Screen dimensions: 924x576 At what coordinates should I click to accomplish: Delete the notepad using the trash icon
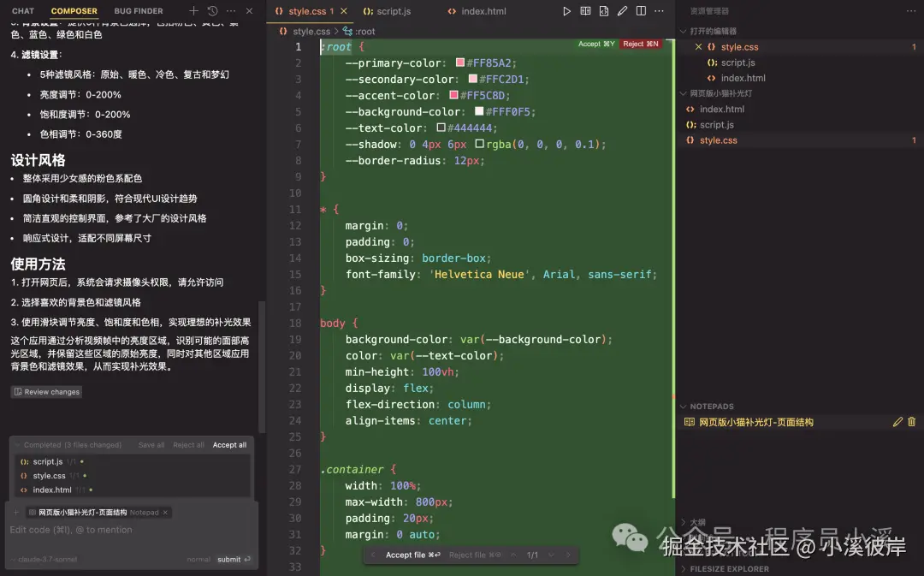click(912, 422)
